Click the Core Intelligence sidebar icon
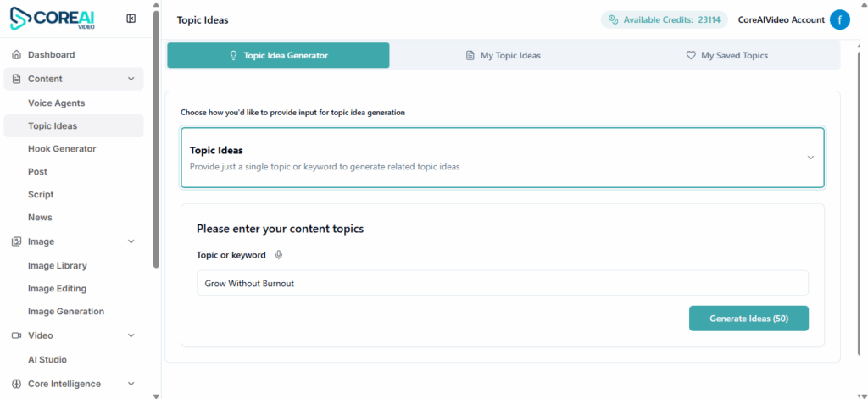 point(16,384)
